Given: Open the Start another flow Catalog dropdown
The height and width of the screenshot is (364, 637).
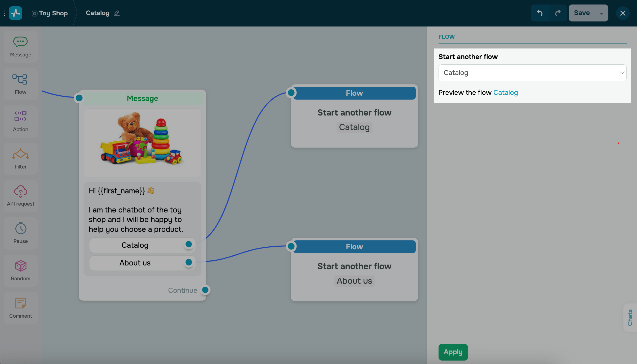Looking at the screenshot, I should [532, 73].
